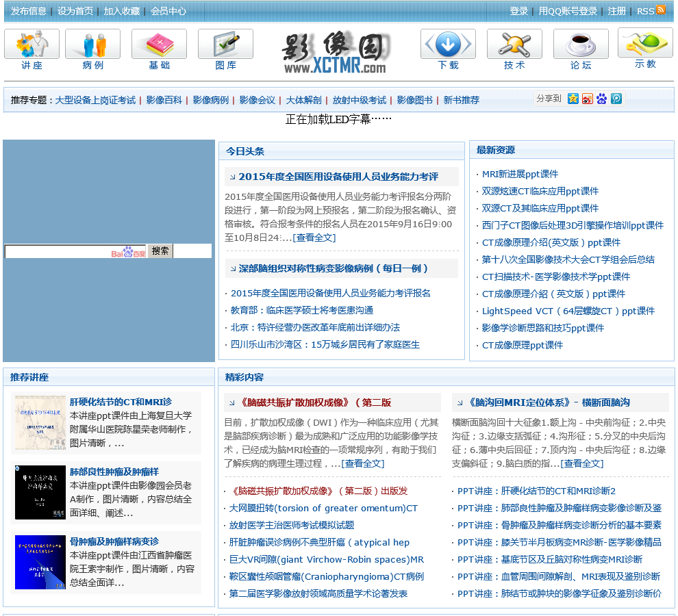This screenshot has height=616, width=678.
Task: Click 设为首页 in top bar
Action: [75, 11]
